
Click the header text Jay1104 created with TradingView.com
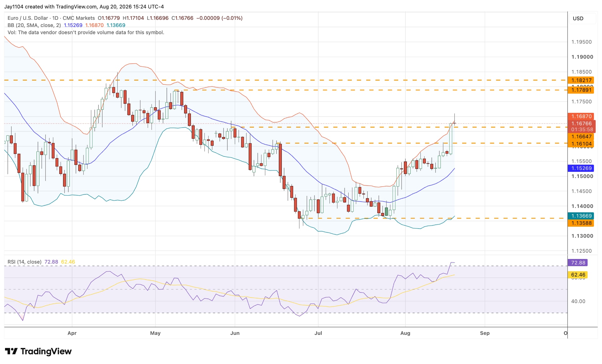(x=50, y=7)
